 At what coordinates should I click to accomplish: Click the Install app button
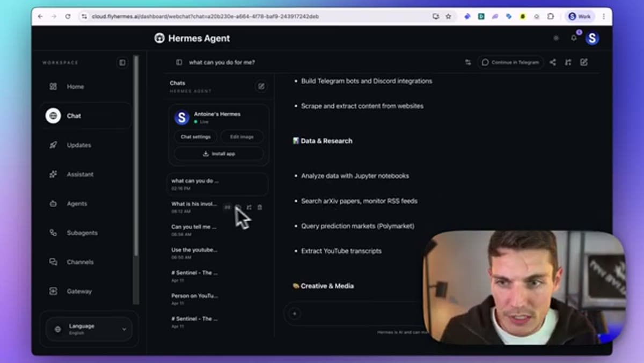click(218, 154)
